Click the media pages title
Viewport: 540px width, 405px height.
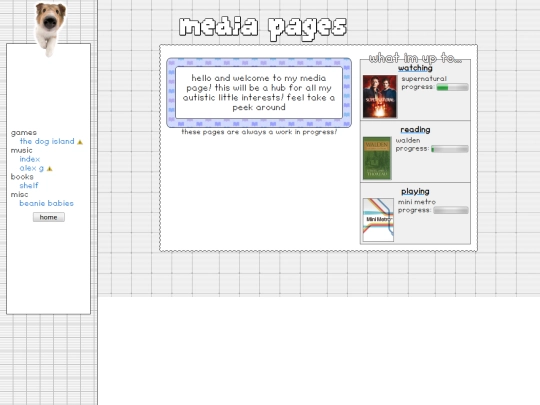[263, 28]
